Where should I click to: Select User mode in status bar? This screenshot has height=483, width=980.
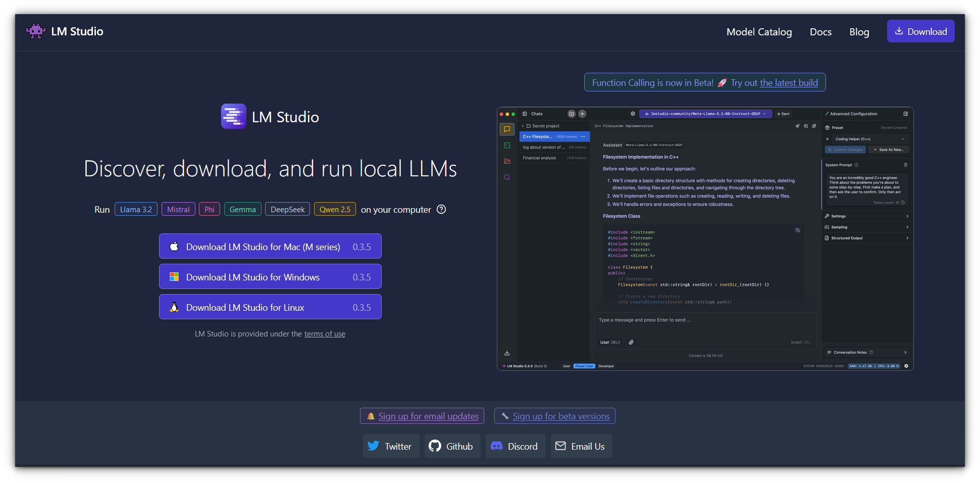pyautogui.click(x=566, y=366)
